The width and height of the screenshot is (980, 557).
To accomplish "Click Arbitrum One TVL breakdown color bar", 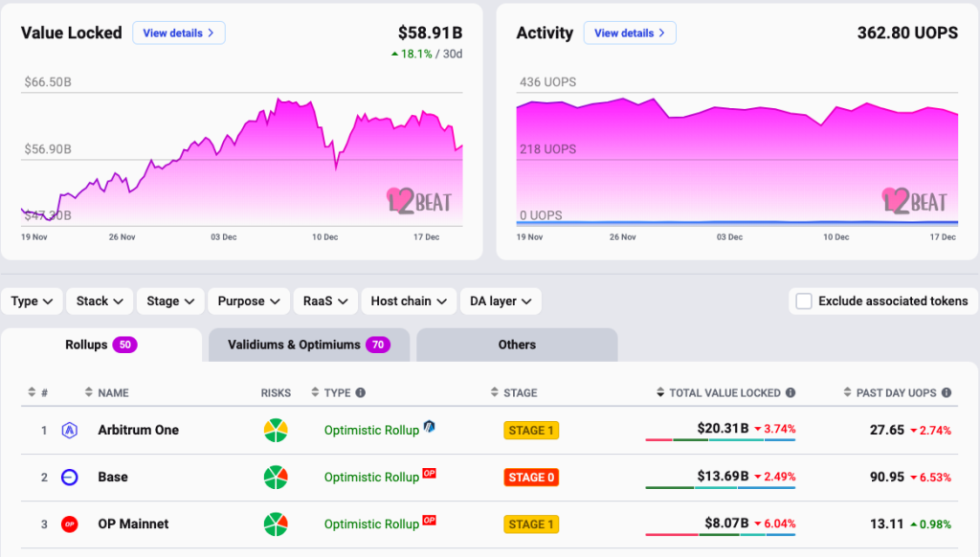I will click(x=720, y=440).
